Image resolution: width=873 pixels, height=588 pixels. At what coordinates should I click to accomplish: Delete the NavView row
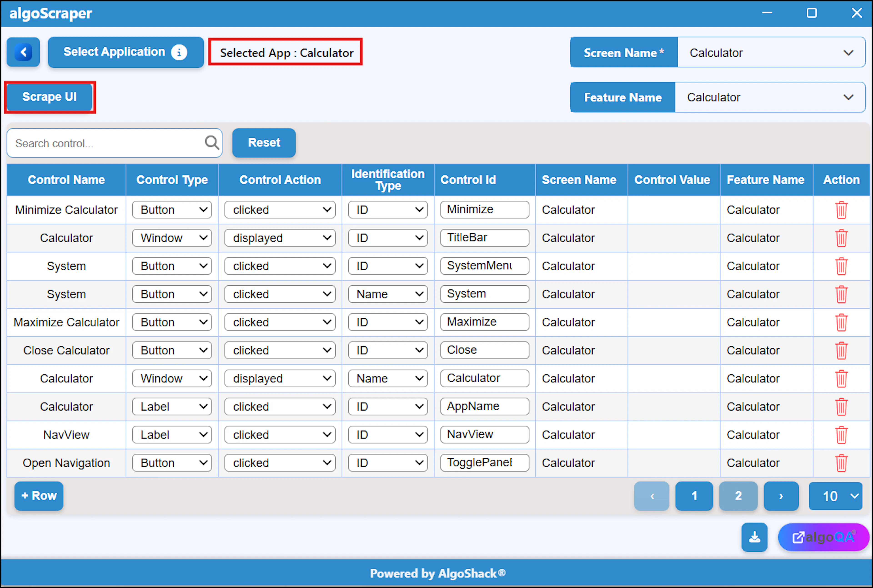[x=841, y=435]
